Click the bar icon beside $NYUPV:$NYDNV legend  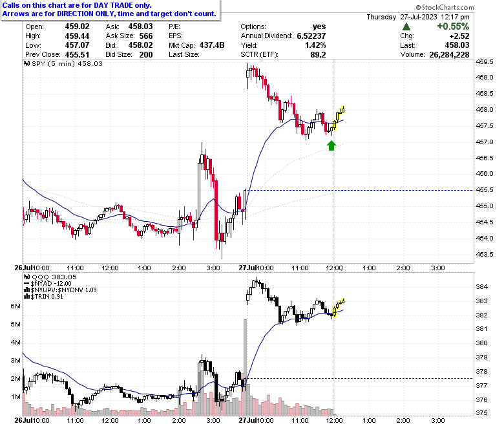(27, 290)
